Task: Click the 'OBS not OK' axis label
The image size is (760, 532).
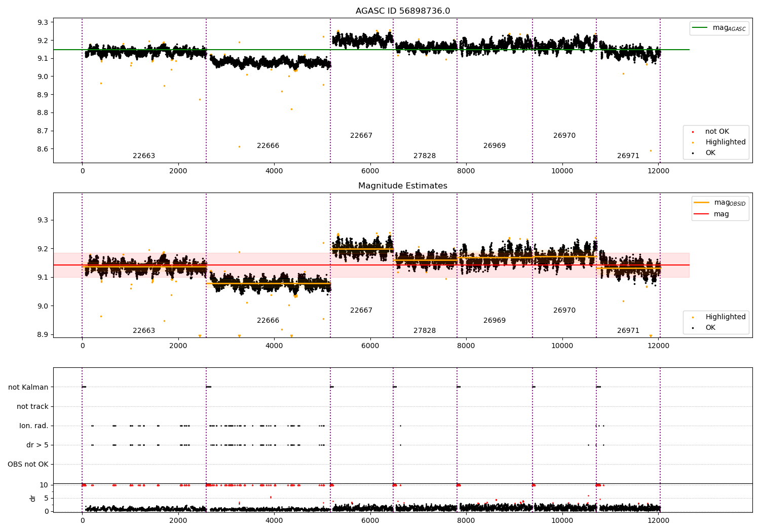Action: [28, 464]
